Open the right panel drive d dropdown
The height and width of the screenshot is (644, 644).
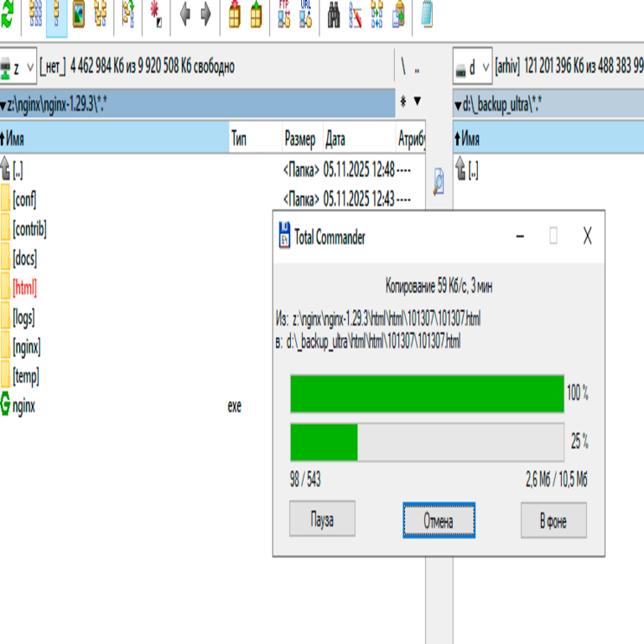tap(473, 67)
